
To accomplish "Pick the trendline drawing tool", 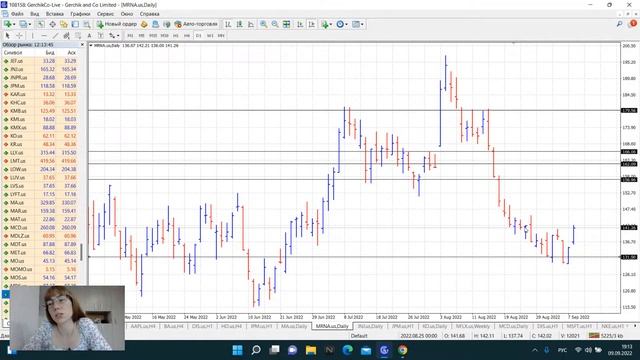I will 55,36.
